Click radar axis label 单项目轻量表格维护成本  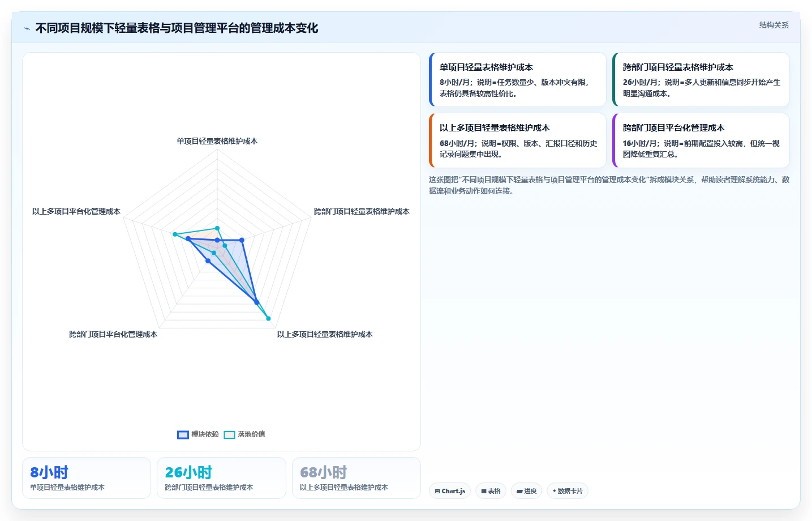click(x=217, y=141)
